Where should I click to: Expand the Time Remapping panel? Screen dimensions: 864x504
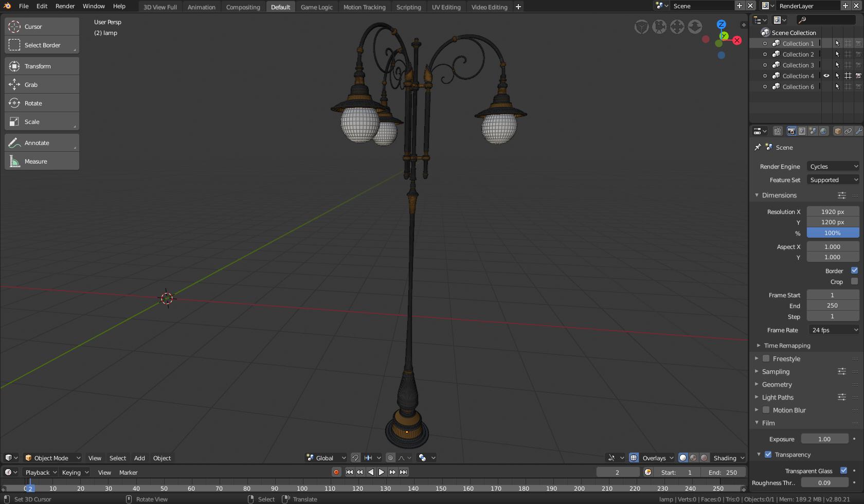[787, 346]
